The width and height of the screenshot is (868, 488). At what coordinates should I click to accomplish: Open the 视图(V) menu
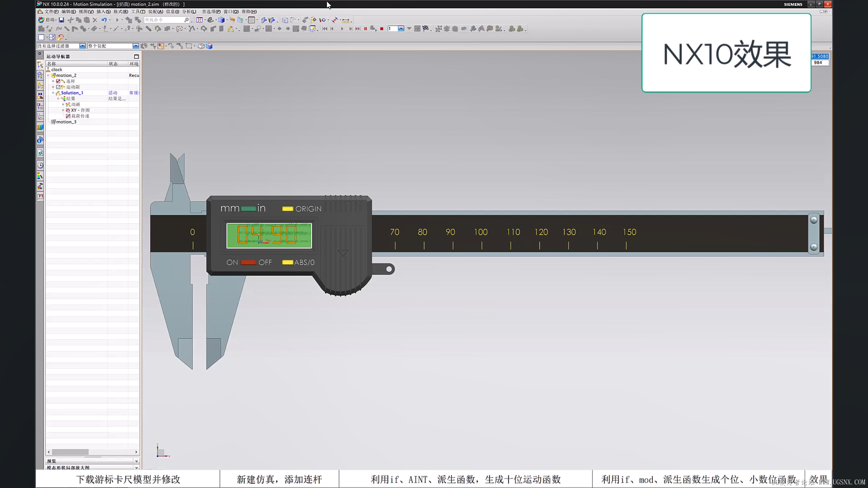point(86,12)
